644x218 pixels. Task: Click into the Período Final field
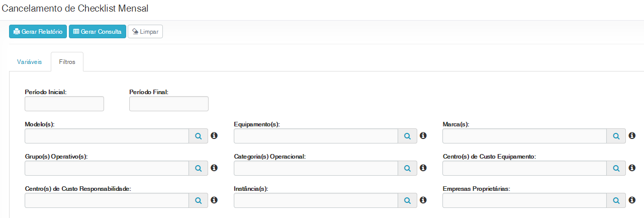pyautogui.click(x=169, y=104)
